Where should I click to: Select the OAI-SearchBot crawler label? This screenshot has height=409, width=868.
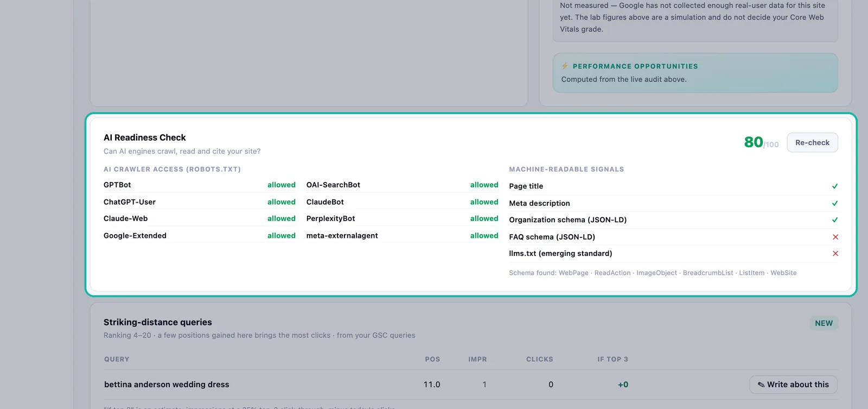(333, 185)
